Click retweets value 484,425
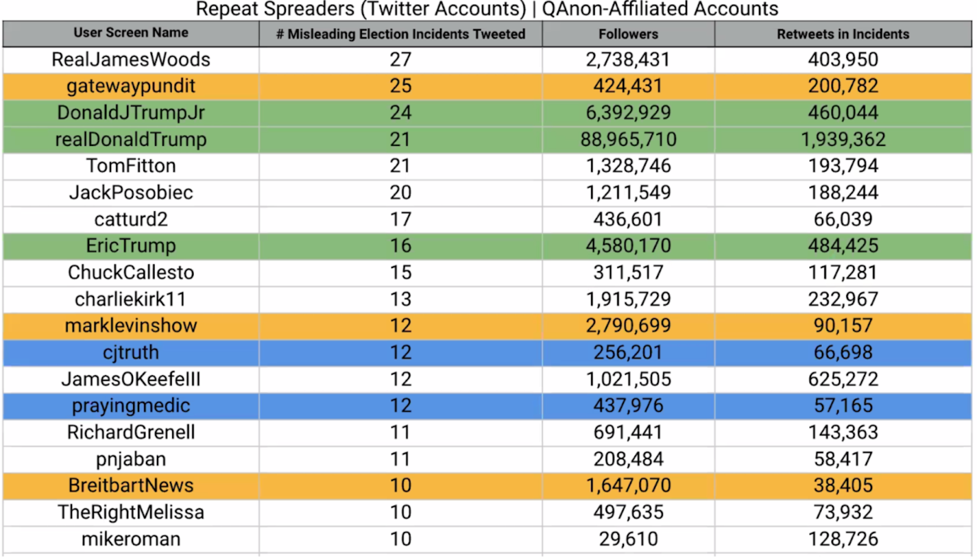Image resolution: width=977 pixels, height=560 pixels. (x=843, y=245)
